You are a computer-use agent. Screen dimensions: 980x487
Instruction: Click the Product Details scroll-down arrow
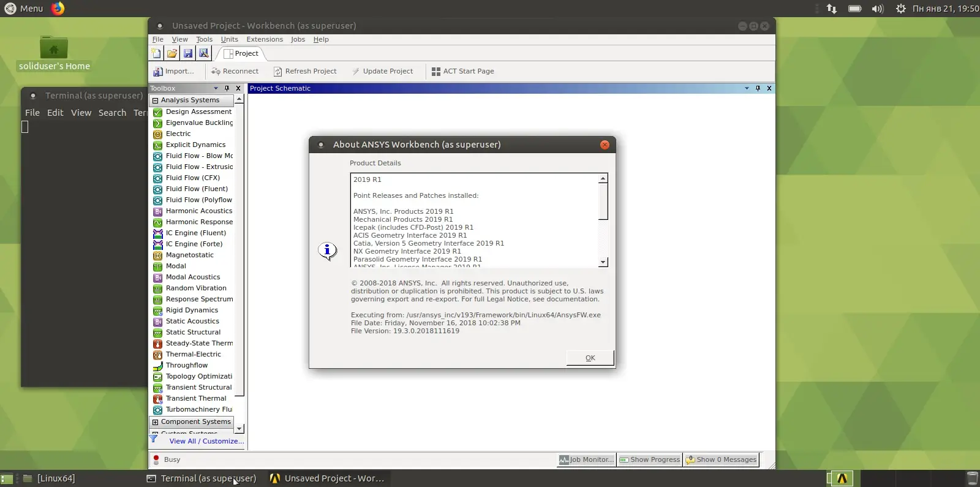(x=603, y=262)
